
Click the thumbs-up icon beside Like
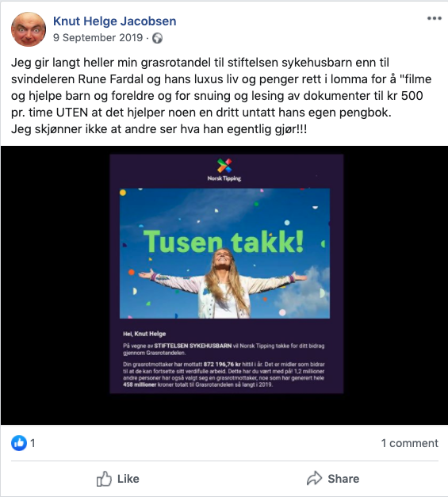click(104, 479)
